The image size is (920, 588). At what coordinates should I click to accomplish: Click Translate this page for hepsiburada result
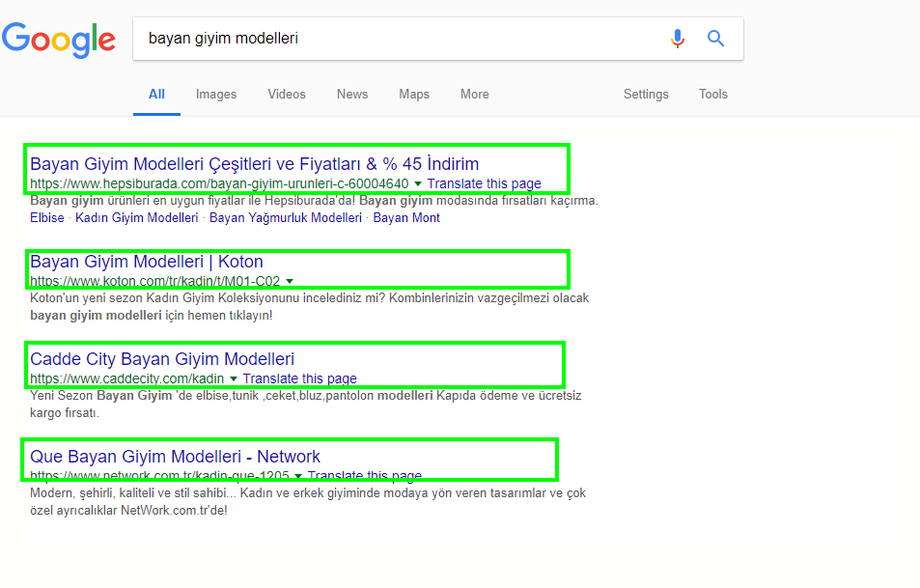click(x=484, y=183)
